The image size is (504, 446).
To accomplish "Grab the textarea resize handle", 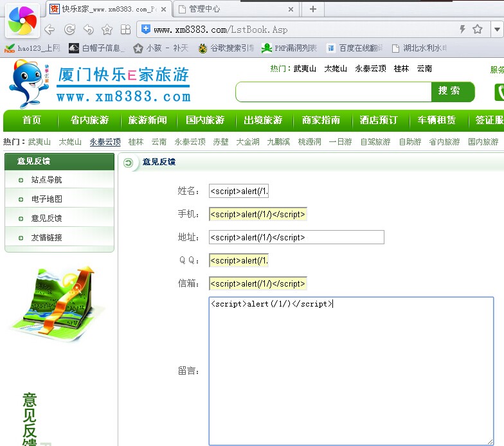I will pyautogui.click(x=490, y=442).
